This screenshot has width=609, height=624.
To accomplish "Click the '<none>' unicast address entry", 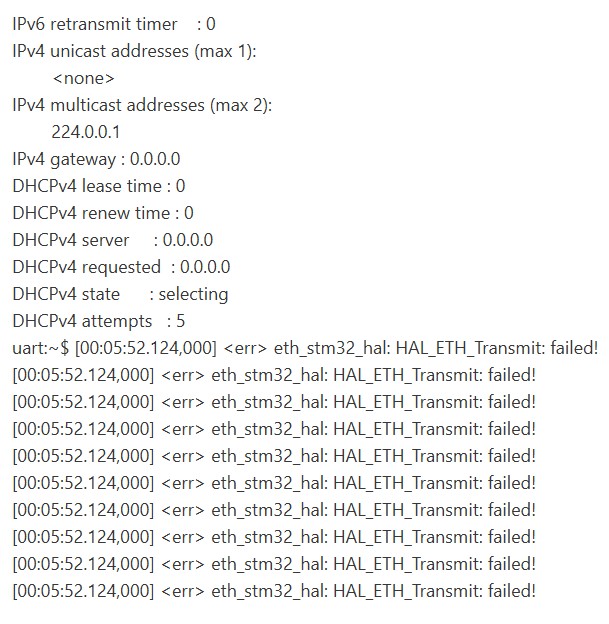I will click(x=84, y=78).
